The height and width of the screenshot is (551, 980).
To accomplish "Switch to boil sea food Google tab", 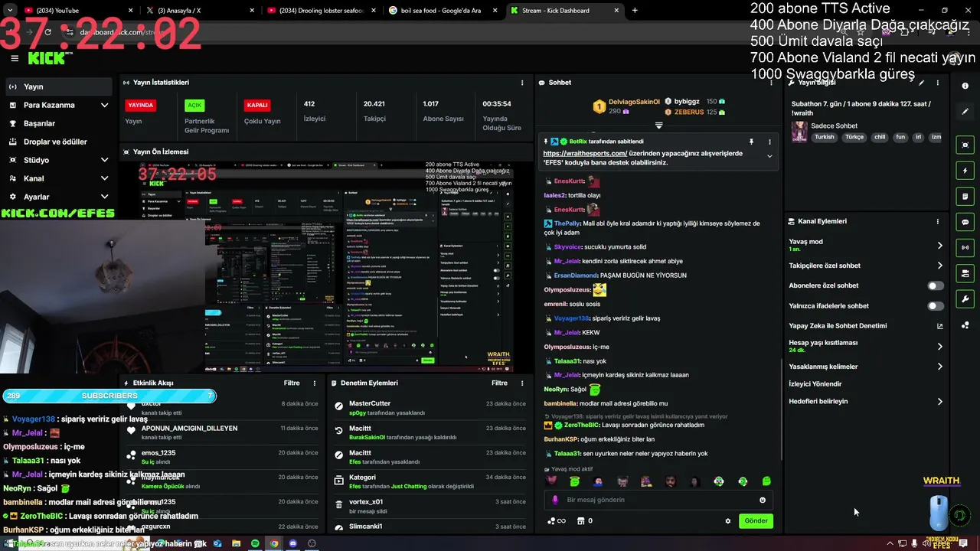I will tap(441, 11).
